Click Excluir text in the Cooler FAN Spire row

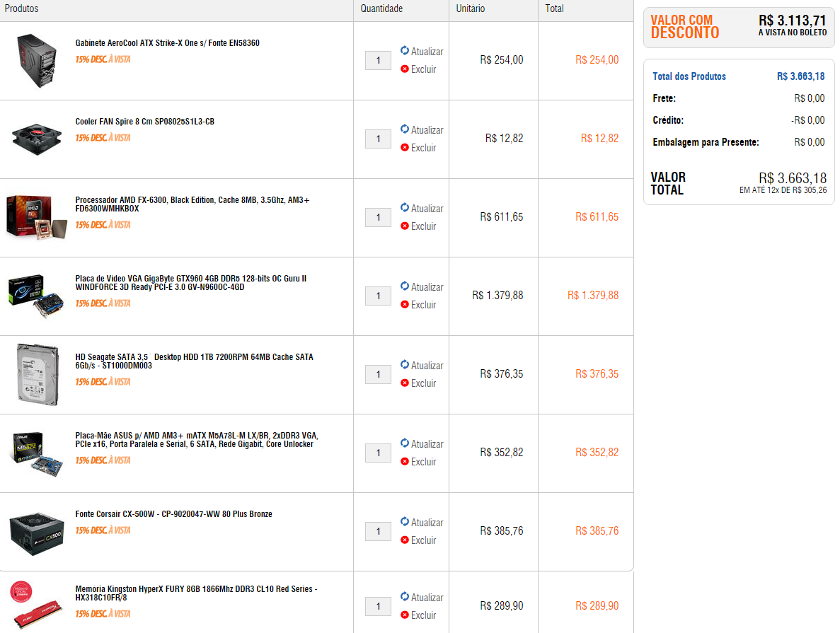coord(423,148)
